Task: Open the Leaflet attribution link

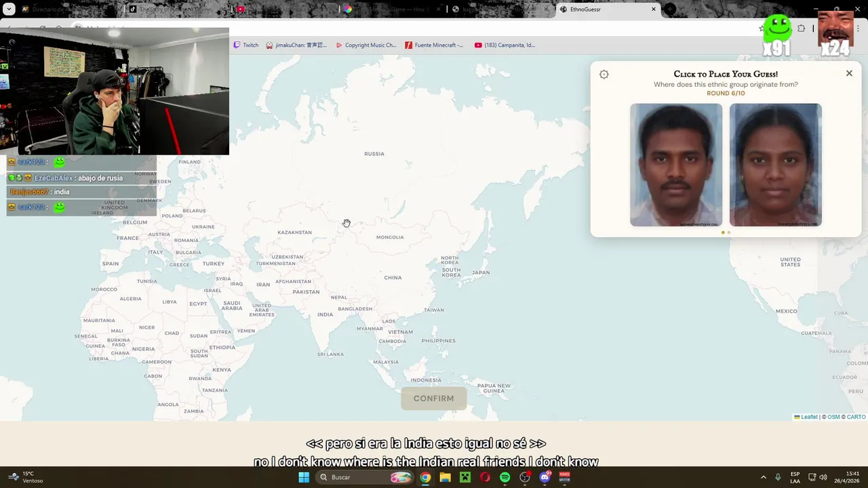Action: [806, 417]
